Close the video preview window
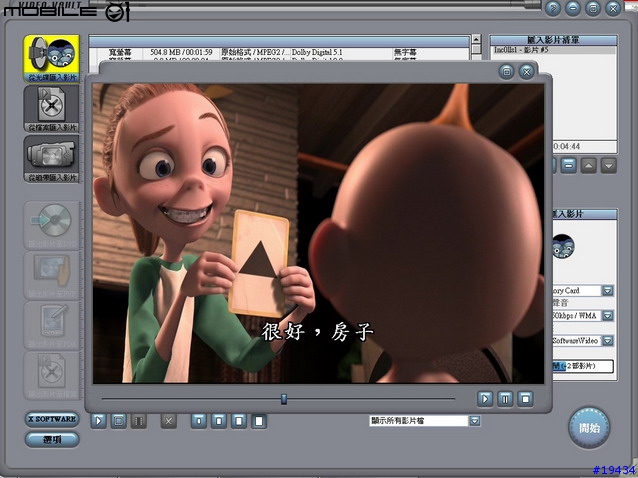 [x=527, y=72]
